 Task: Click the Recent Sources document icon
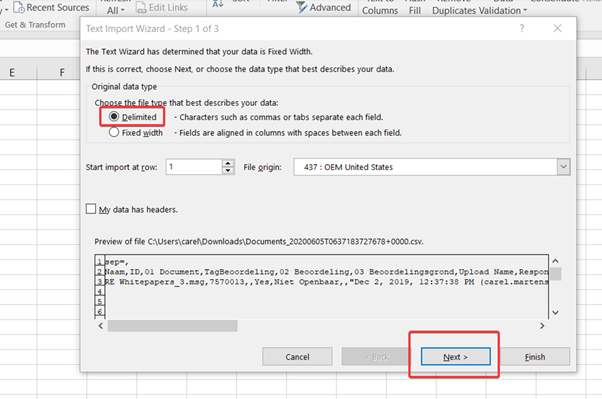[19, 7]
